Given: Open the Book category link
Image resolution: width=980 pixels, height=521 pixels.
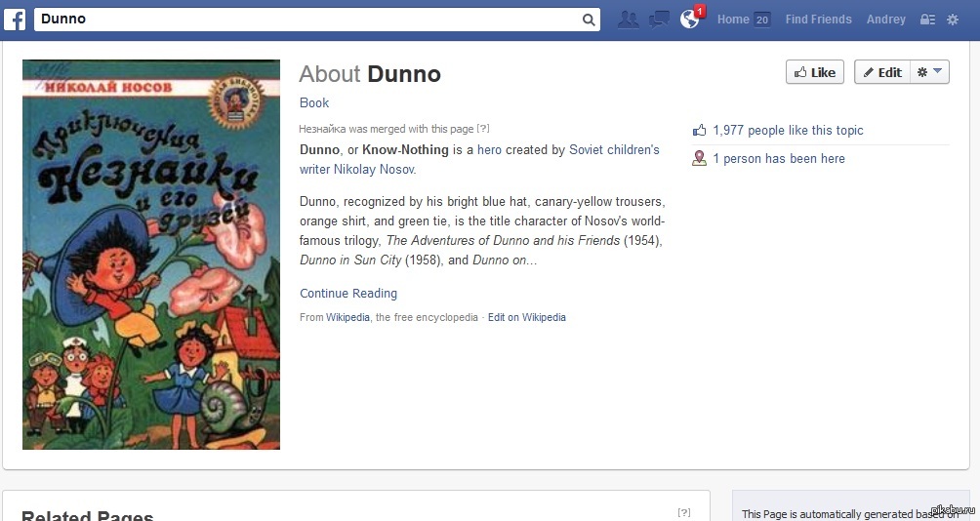Looking at the screenshot, I should (x=313, y=102).
